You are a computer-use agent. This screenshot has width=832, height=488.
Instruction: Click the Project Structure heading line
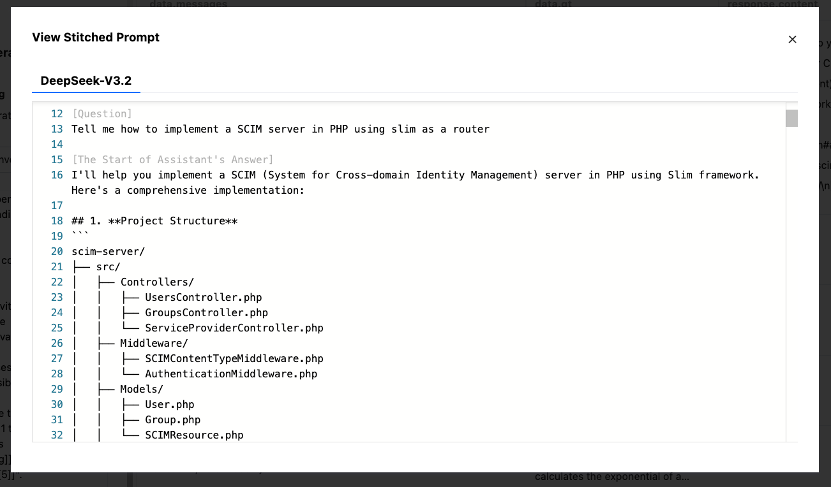154,220
